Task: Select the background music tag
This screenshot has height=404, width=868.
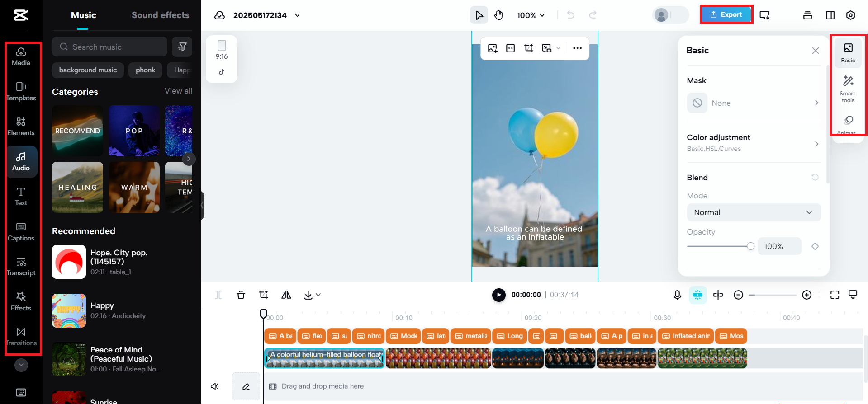Action: click(88, 70)
